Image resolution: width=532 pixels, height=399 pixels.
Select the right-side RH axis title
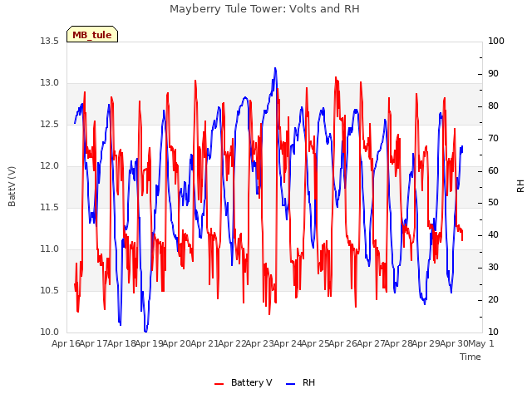520,186
